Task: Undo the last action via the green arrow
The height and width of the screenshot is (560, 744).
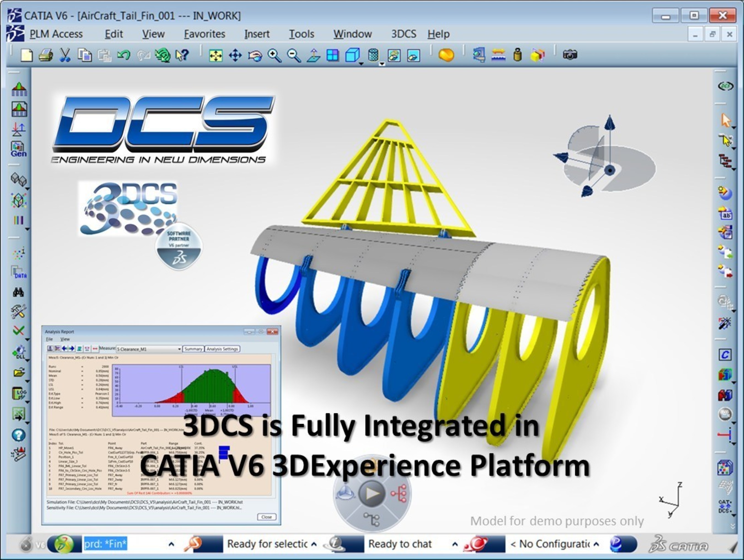Action: (124, 55)
